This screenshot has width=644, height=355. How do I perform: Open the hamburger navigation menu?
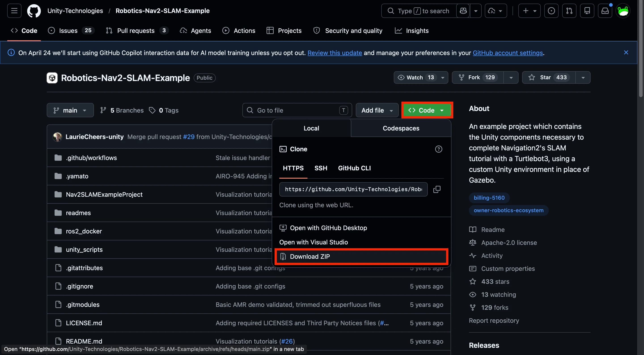point(14,11)
